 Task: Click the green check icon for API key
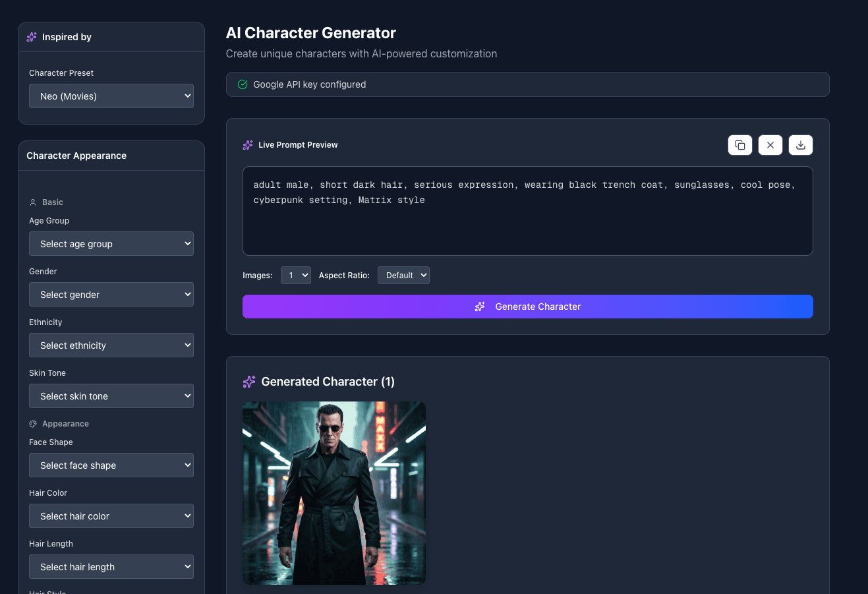(x=243, y=84)
